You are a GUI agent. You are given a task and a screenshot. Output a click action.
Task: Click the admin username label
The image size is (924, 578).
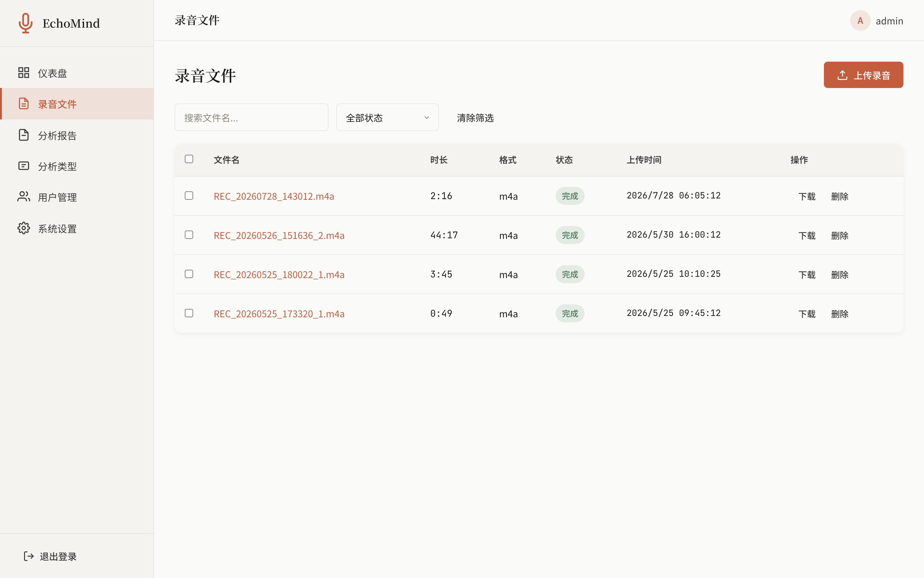point(889,21)
